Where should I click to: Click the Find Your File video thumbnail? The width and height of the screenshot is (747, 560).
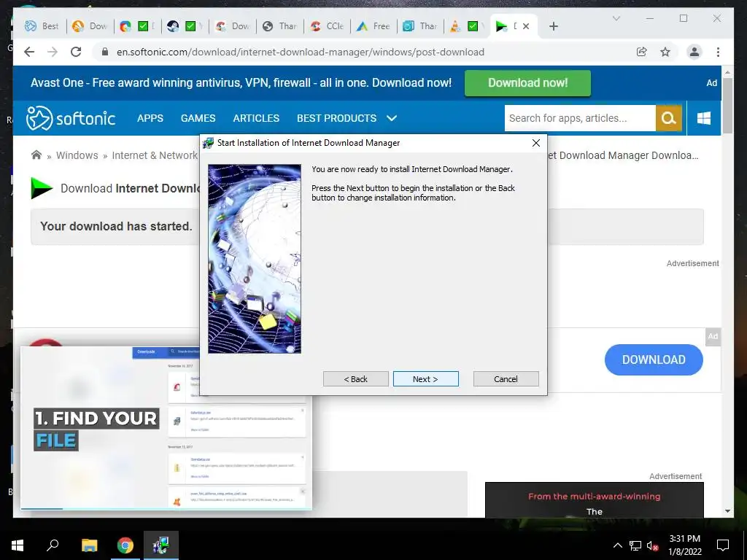(x=166, y=428)
